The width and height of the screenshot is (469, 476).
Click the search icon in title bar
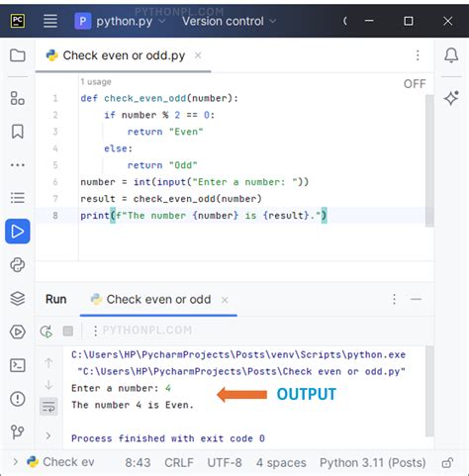pyautogui.click(x=345, y=21)
